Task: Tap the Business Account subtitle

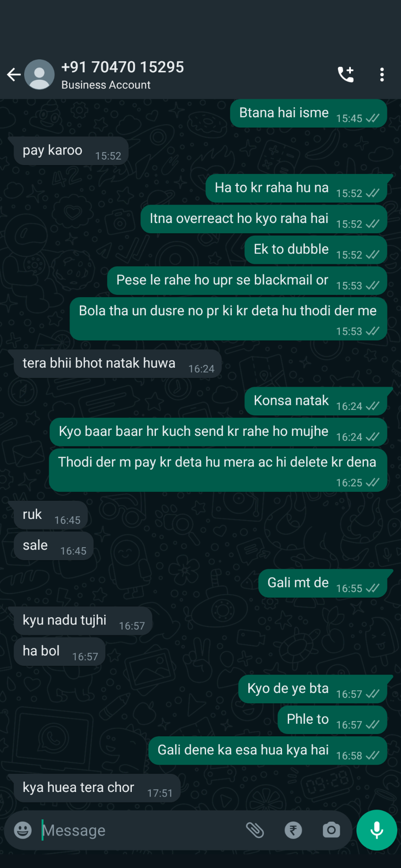Action: 106,85
